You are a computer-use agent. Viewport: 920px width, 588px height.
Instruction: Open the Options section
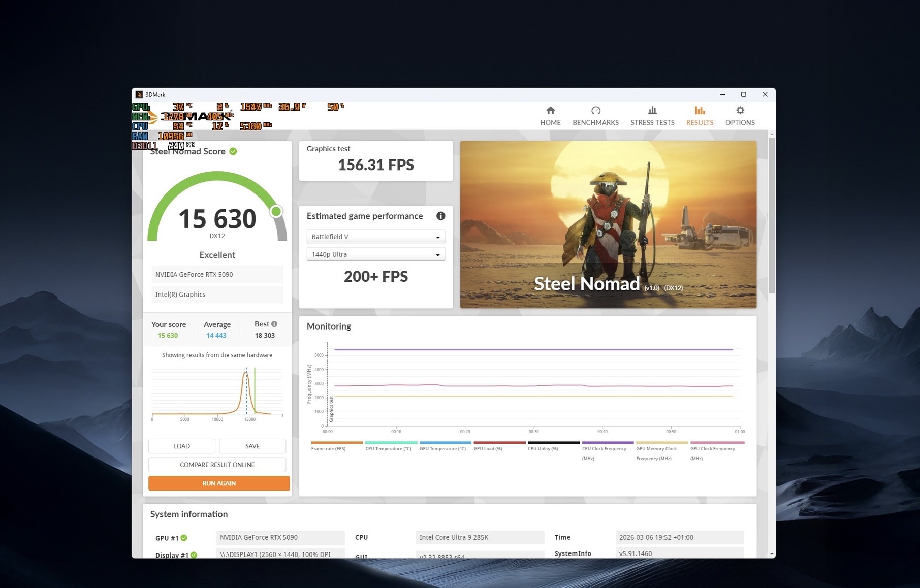point(740,116)
